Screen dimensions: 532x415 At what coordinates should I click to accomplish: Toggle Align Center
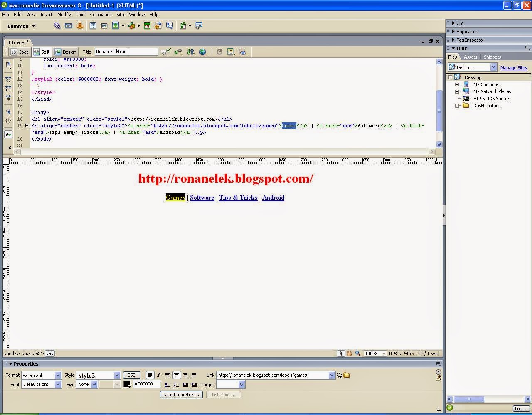[176, 375]
